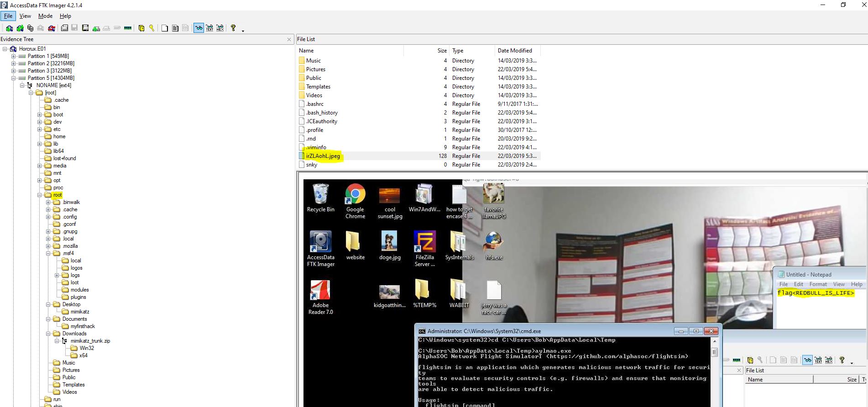Open the Image Mounting tool
The height and width of the screenshot is (407, 868).
coord(30,28)
